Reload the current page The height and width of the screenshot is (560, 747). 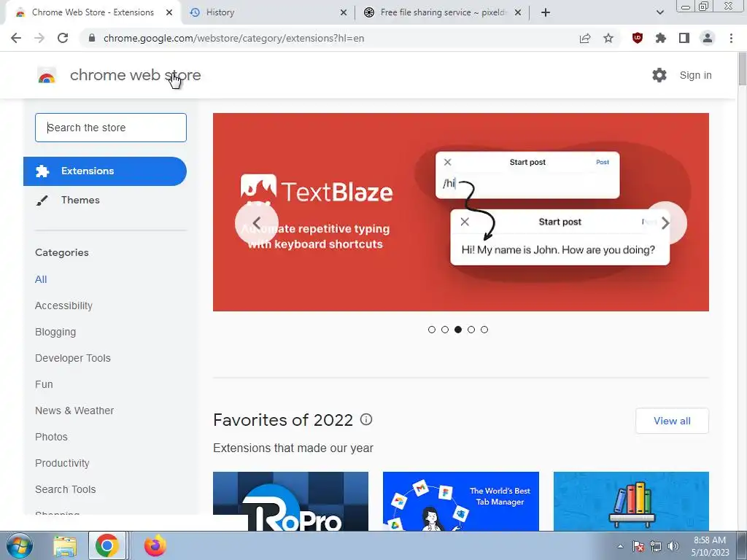click(63, 38)
